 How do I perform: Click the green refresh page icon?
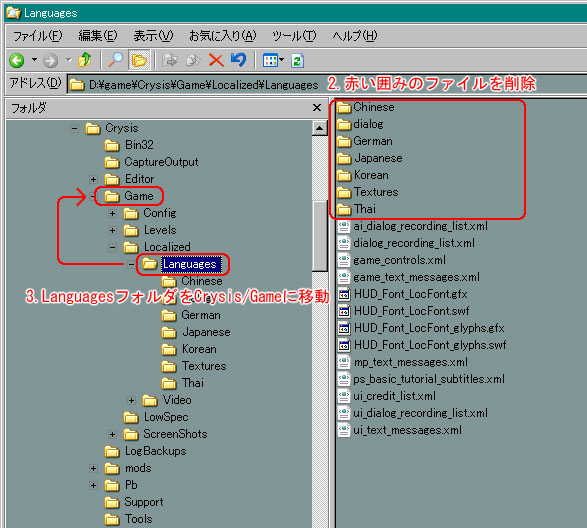pyautogui.click(x=297, y=60)
